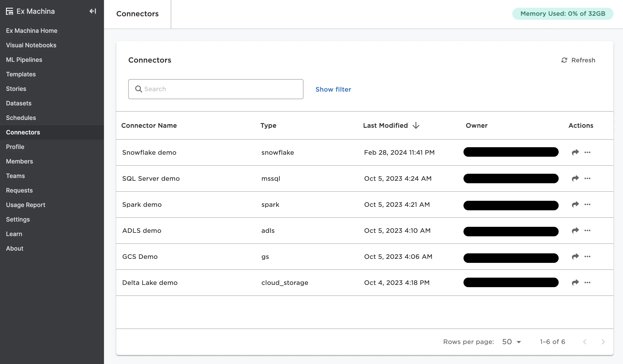Click the Show filter link
The image size is (623, 364).
(333, 89)
